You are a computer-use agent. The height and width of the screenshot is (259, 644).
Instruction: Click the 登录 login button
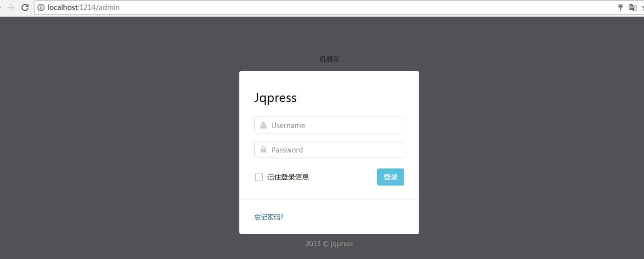(391, 177)
